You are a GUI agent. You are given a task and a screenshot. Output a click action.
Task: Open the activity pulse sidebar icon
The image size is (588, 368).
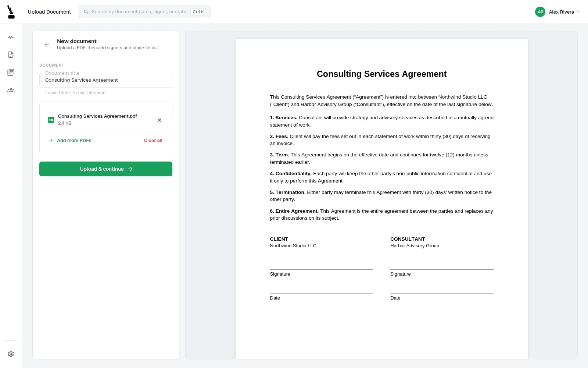11,37
